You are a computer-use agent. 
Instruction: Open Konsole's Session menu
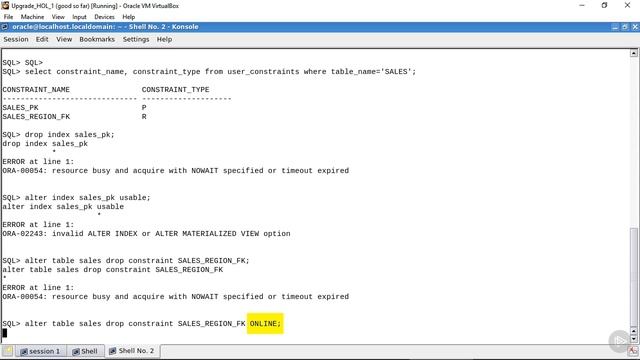click(16, 39)
